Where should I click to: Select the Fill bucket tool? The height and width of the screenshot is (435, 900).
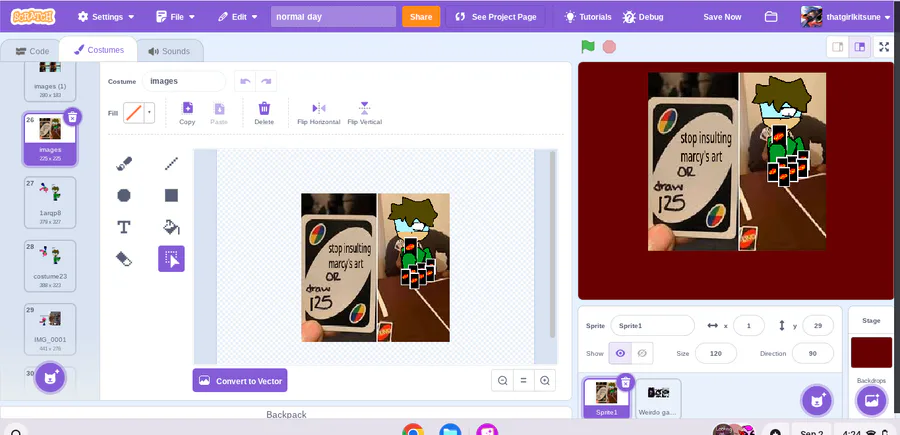point(171,227)
